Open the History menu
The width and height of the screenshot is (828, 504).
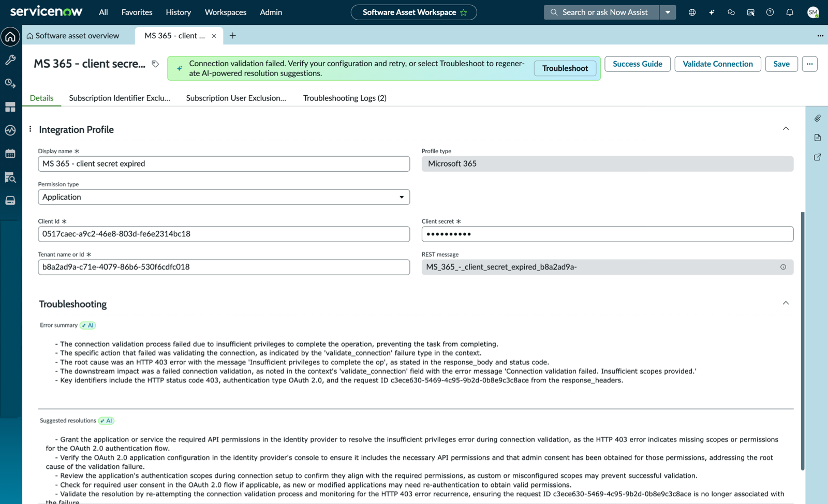point(179,12)
